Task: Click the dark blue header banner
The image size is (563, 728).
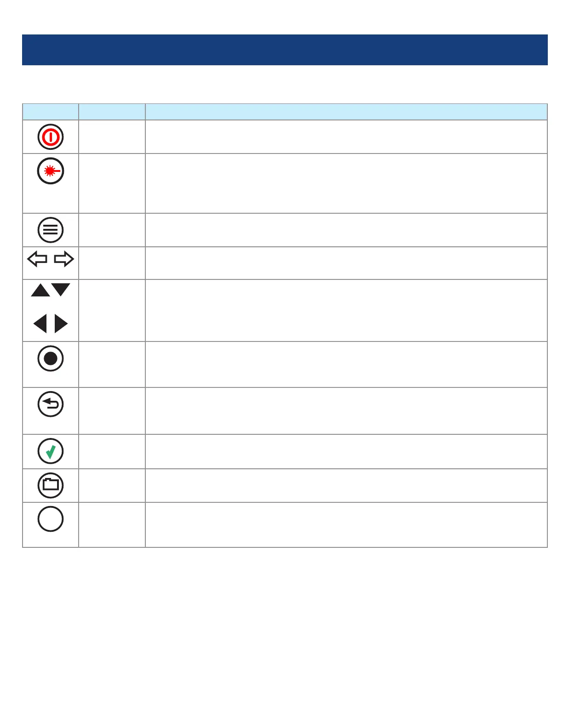Action: point(285,50)
